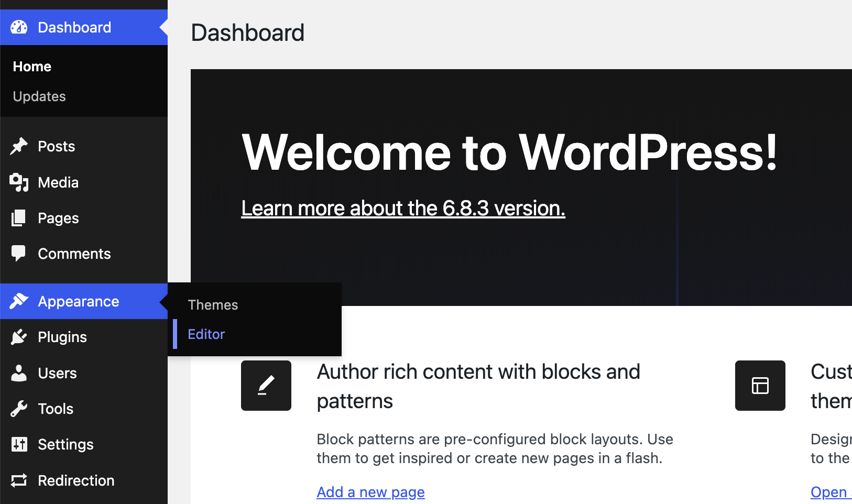Select the Plugins plug icon
This screenshot has width=852, height=504.
[19, 337]
